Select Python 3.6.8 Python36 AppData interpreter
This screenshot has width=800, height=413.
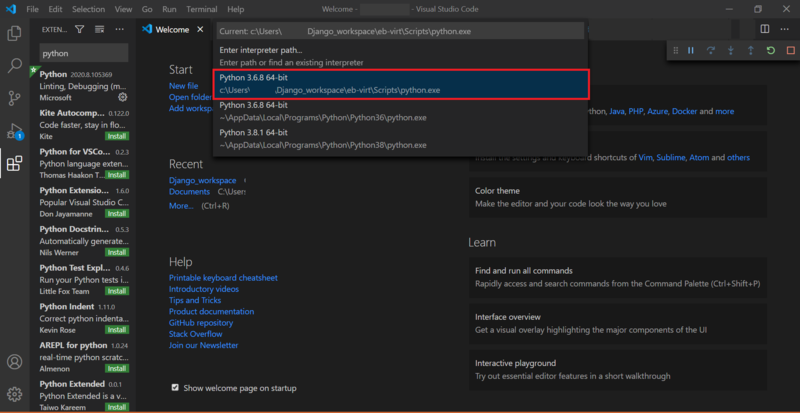tap(400, 111)
